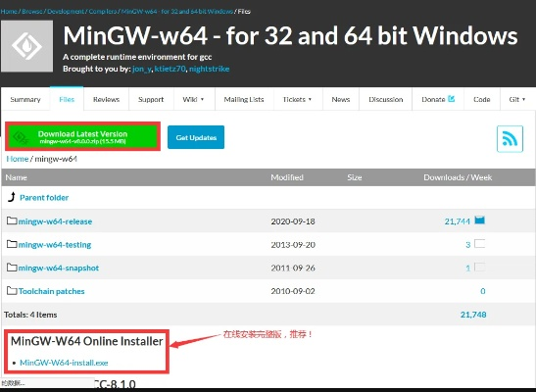
Task: Open the Mailing Lists tab
Action: pos(244,99)
